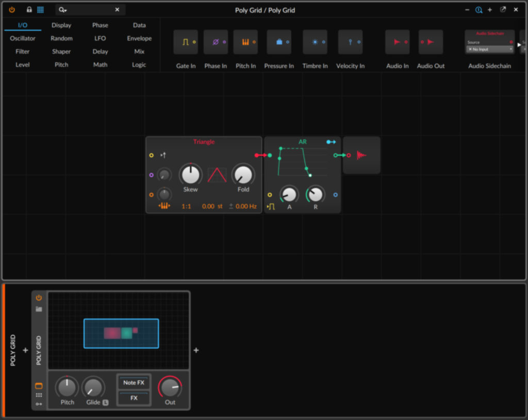This screenshot has height=420, width=528.
Task: Select the Audio Out module icon
Action: pyautogui.click(x=430, y=42)
